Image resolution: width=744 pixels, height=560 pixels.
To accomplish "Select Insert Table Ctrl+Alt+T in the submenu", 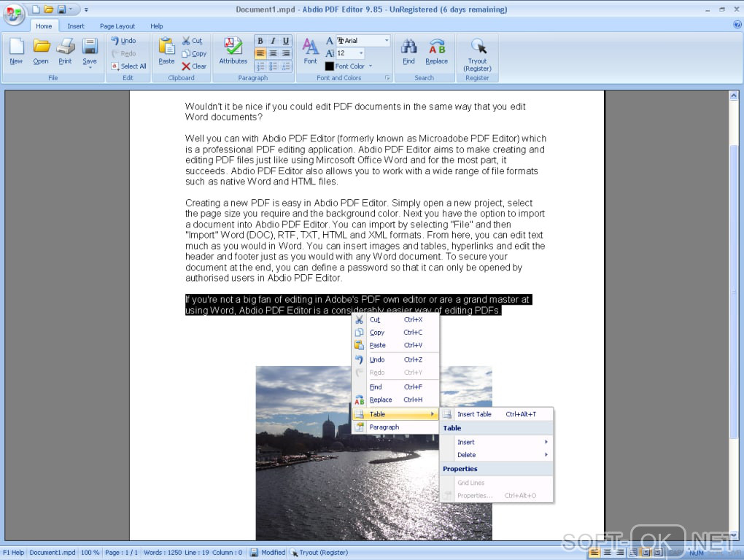I will coord(497,414).
